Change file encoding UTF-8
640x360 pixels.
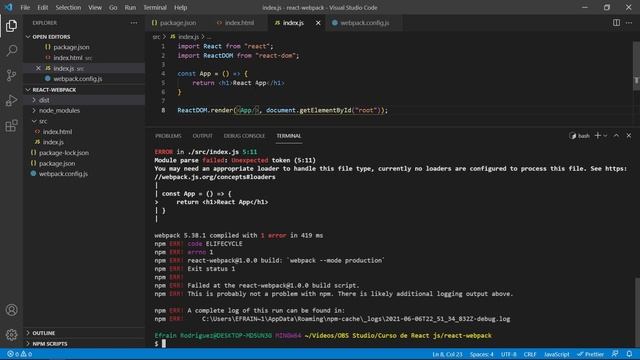pos(509,354)
